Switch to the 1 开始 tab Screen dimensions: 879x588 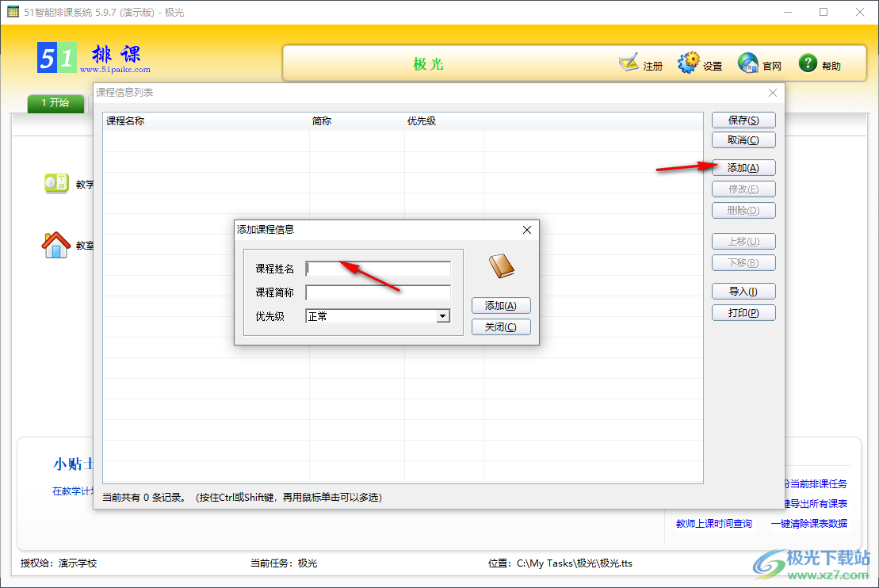click(x=55, y=103)
